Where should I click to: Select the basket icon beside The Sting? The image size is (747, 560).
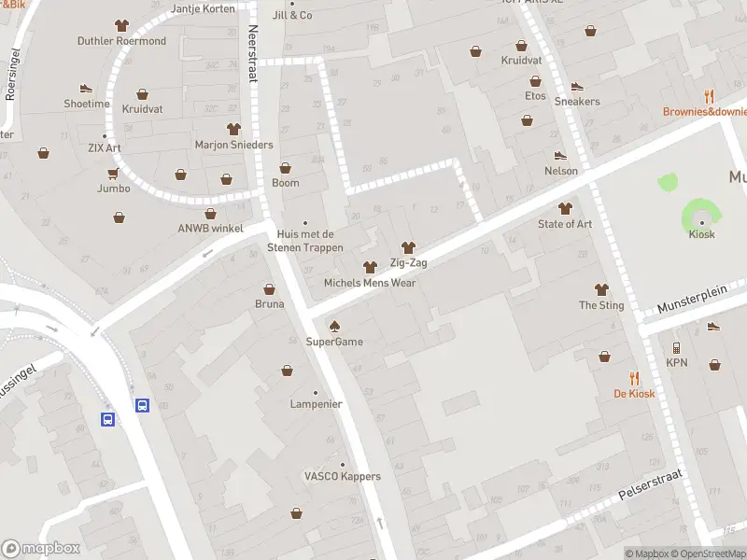pyautogui.click(x=604, y=357)
